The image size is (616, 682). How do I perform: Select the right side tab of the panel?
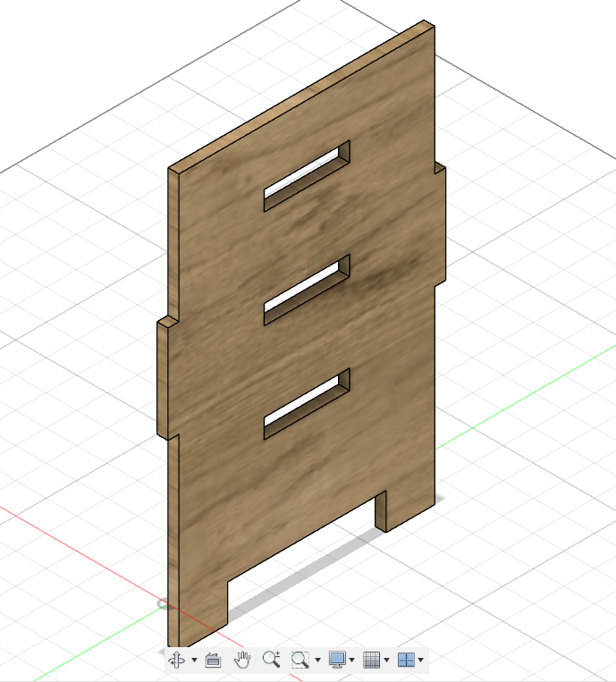point(440,225)
